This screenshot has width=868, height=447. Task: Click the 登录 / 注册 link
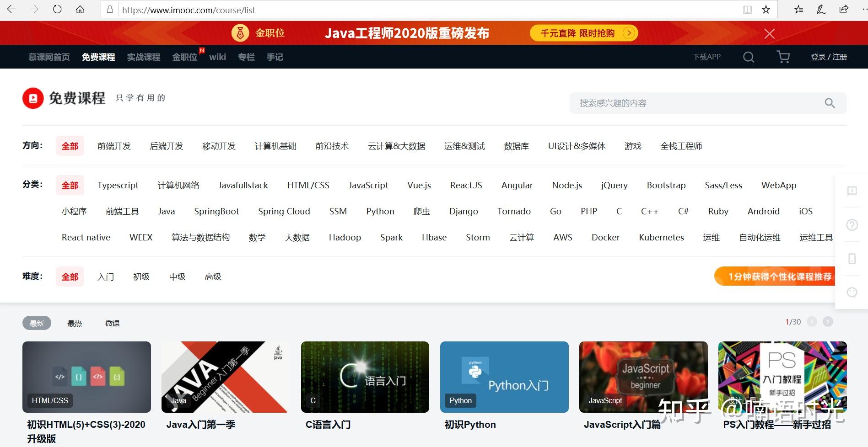(829, 57)
